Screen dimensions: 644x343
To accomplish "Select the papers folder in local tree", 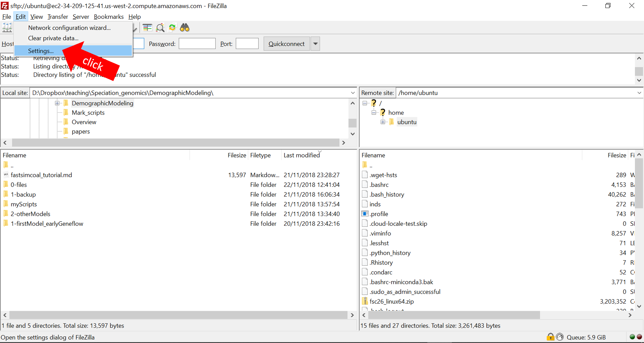I will (x=80, y=131).
